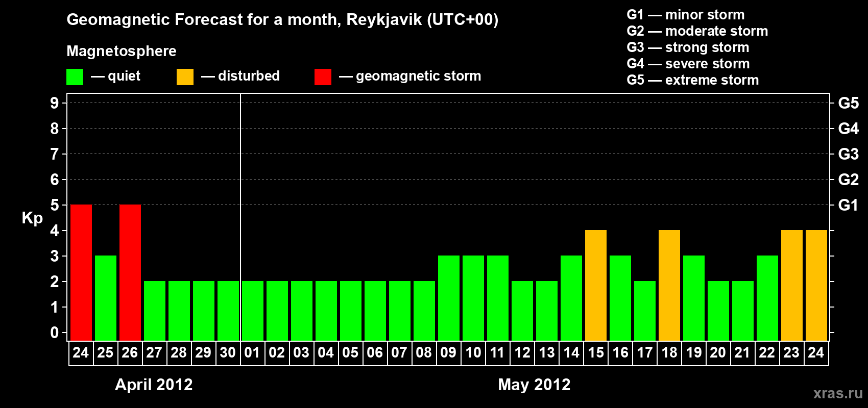Image resolution: width=868 pixels, height=408 pixels.
Task: Select the green bar for May 05
Action: (x=351, y=311)
